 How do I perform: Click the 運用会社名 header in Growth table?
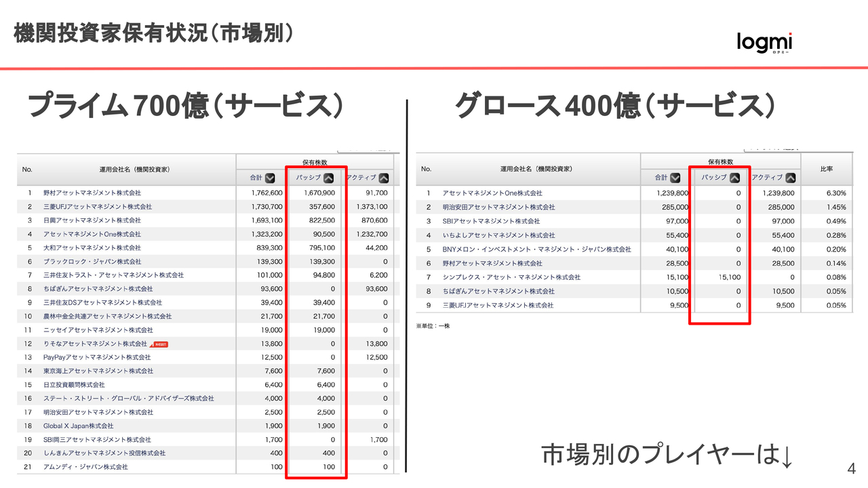pos(535,169)
